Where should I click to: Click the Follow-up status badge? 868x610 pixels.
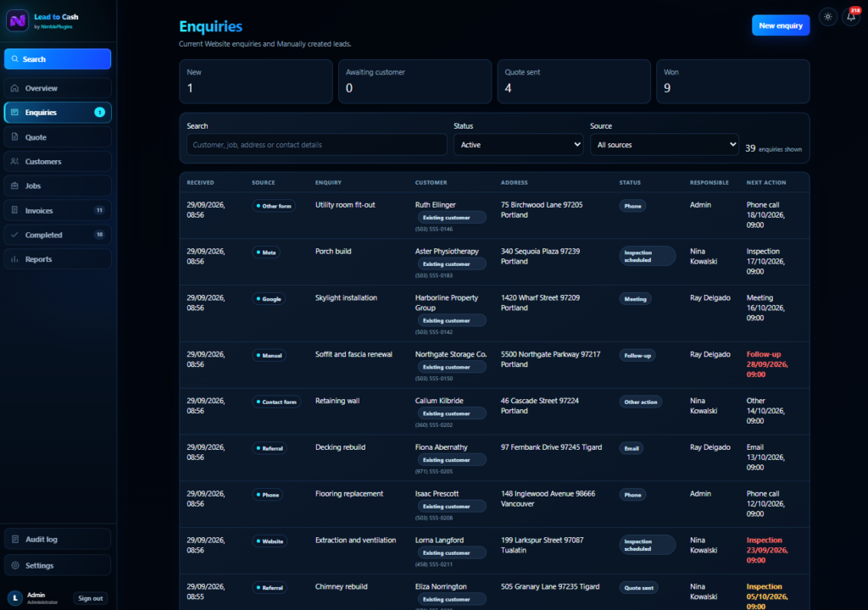(x=637, y=355)
